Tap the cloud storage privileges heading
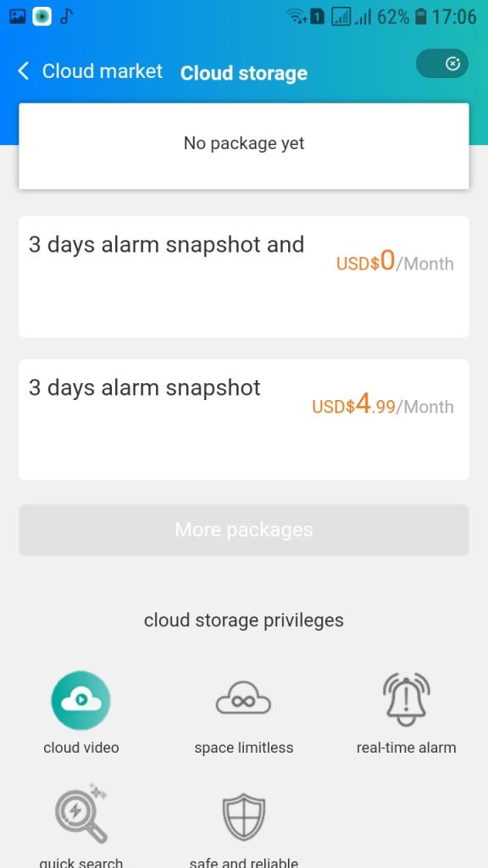488x868 pixels. (x=244, y=620)
